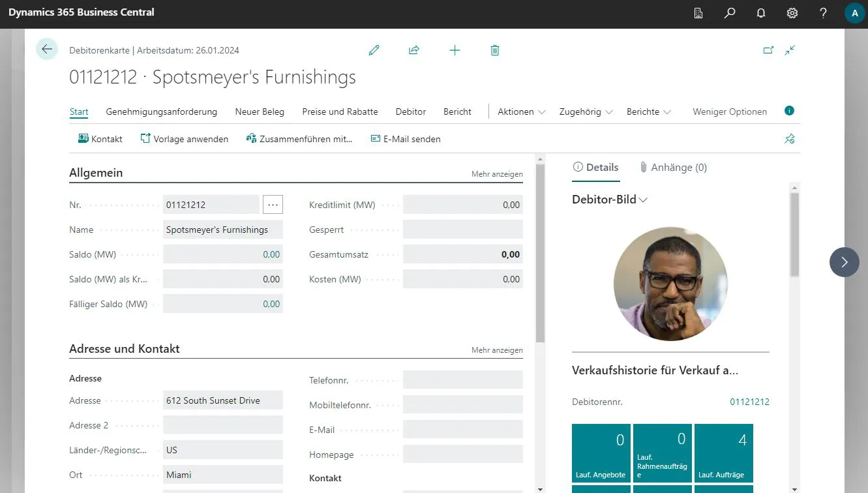Click the main card vertical scrollbar
The width and height of the screenshot is (868, 493).
coord(540,253)
